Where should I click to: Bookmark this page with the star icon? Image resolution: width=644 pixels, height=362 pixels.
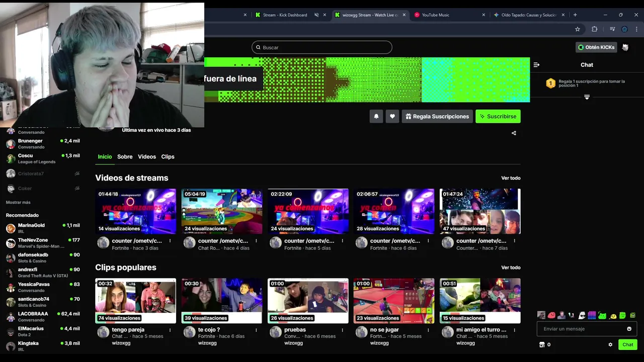point(578,29)
